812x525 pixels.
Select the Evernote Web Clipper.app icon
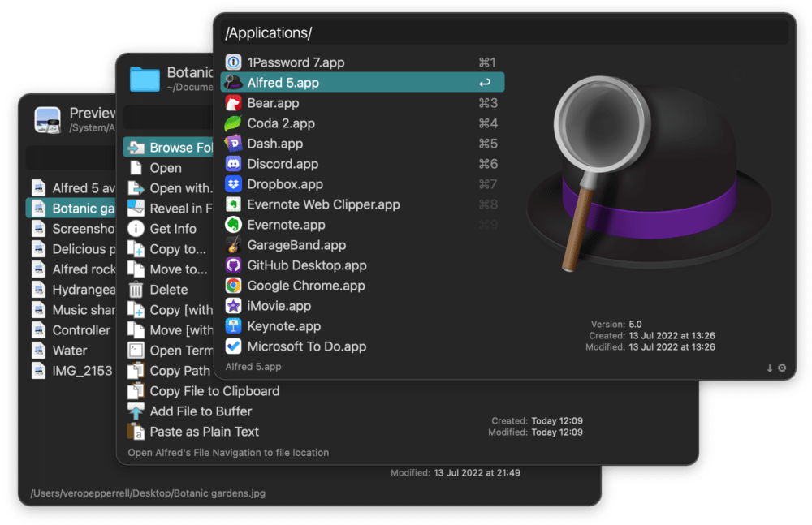coord(234,204)
